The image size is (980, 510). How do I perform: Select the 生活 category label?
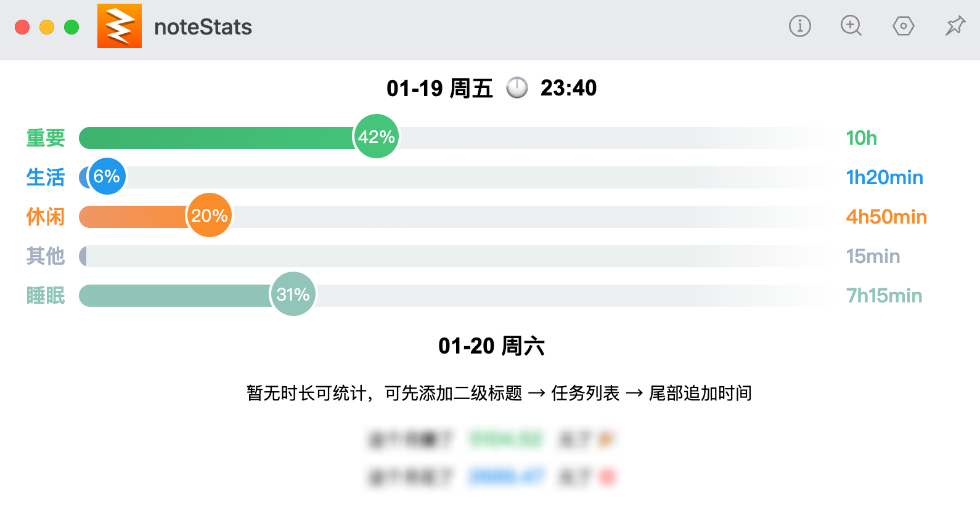(46, 177)
